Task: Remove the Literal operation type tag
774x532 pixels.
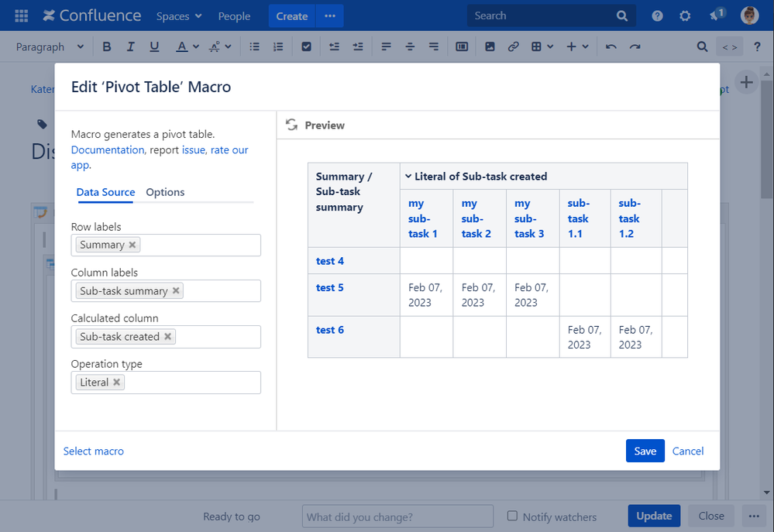Action: pyautogui.click(x=117, y=383)
